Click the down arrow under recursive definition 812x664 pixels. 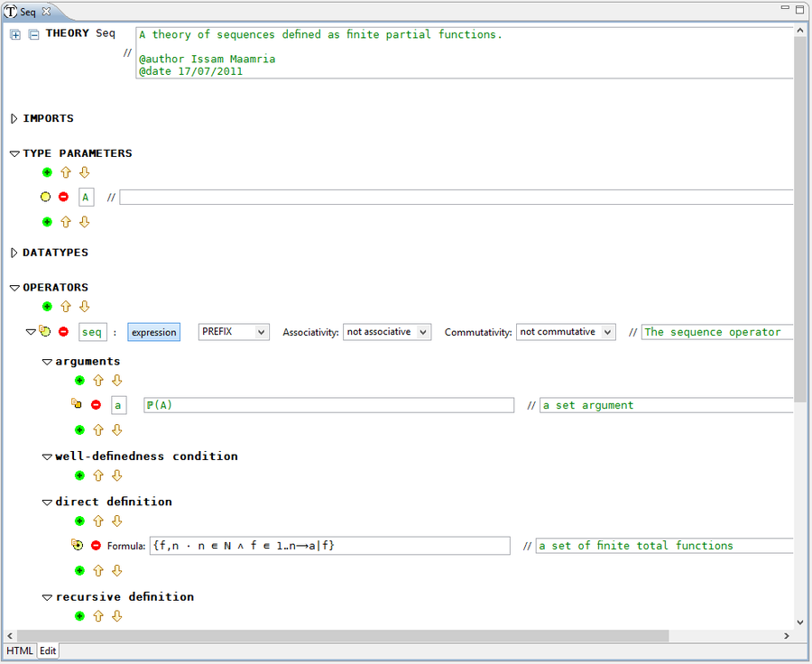[117, 616]
